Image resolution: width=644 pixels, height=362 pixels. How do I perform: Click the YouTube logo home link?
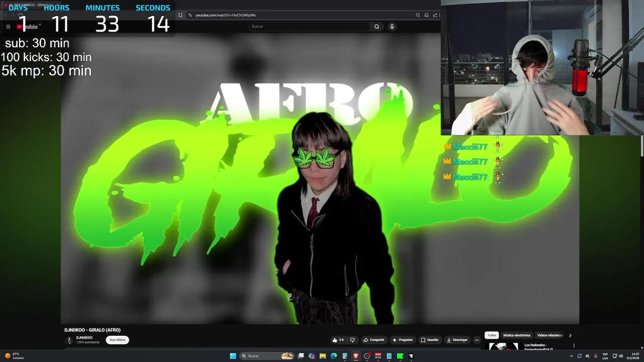(28, 27)
